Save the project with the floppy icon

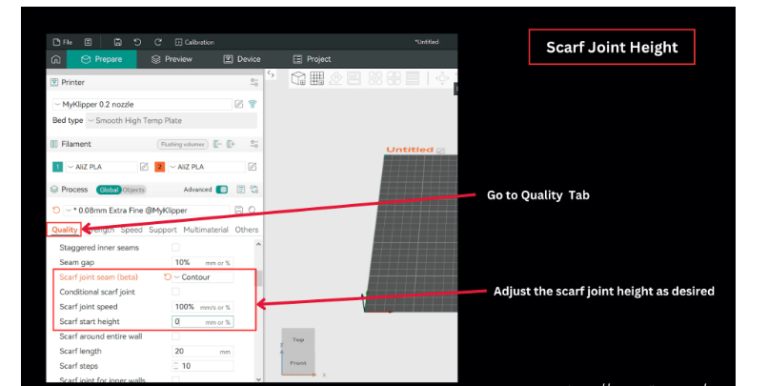point(118,42)
